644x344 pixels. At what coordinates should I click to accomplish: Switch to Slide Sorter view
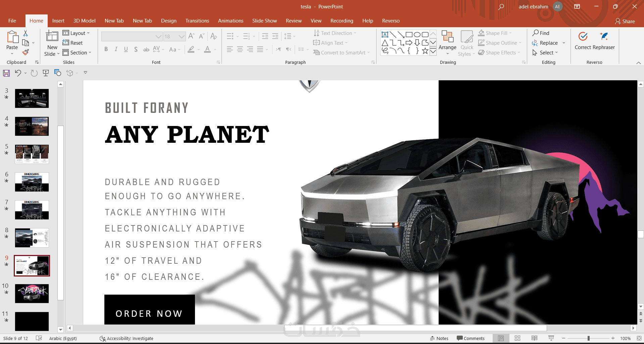coord(517,338)
